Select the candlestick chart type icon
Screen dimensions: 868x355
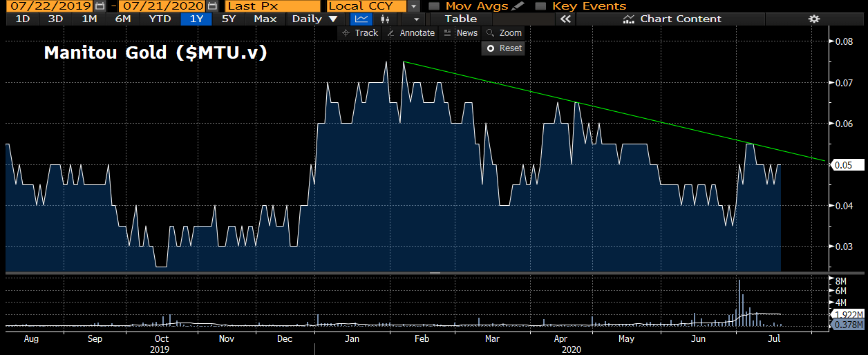pos(386,19)
